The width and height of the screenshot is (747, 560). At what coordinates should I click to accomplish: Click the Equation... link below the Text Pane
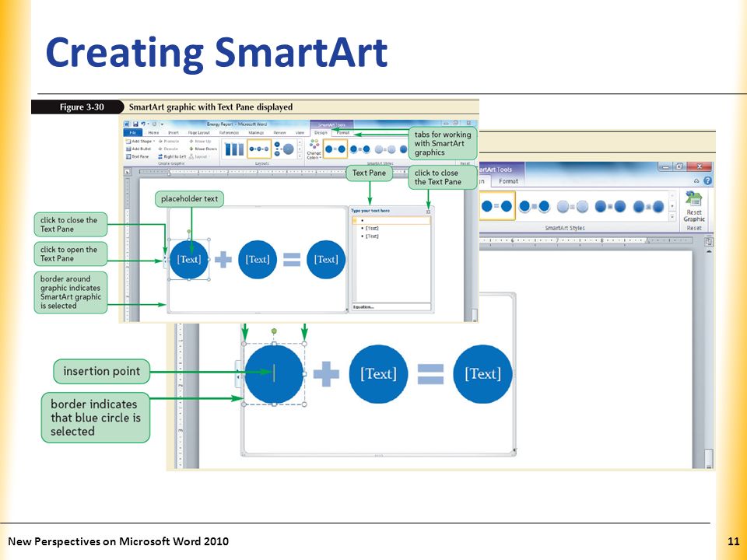pyautogui.click(x=363, y=307)
